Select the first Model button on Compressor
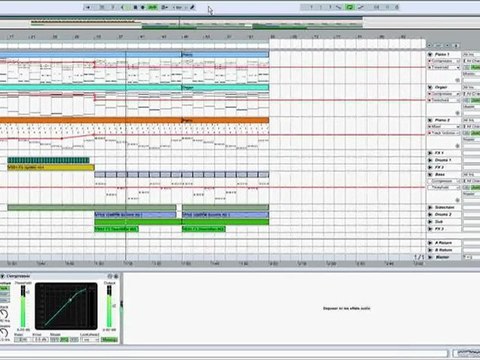This screenshot has width=480, height=360. 55,340
